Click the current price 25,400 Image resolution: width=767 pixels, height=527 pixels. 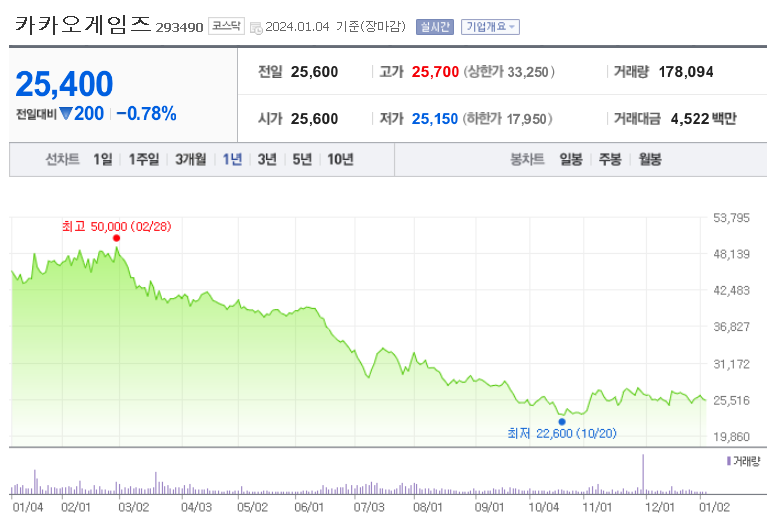(65, 84)
